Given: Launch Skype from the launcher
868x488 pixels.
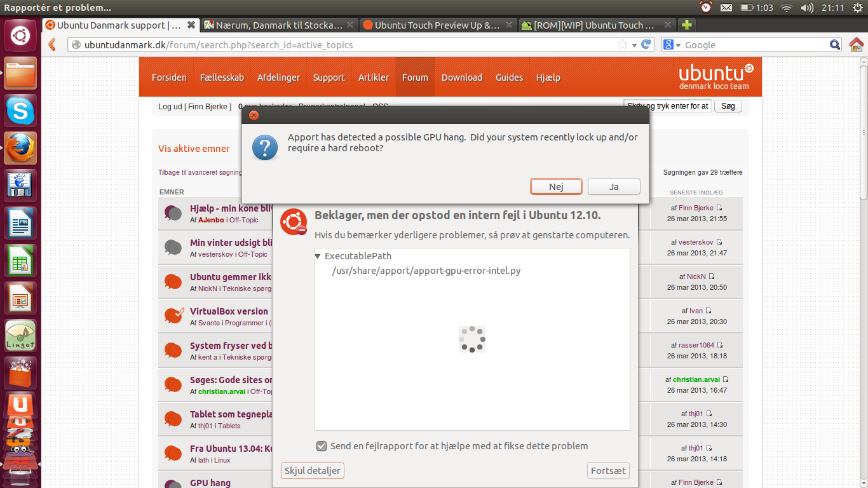Looking at the screenshot, I should tap(20, 111).
